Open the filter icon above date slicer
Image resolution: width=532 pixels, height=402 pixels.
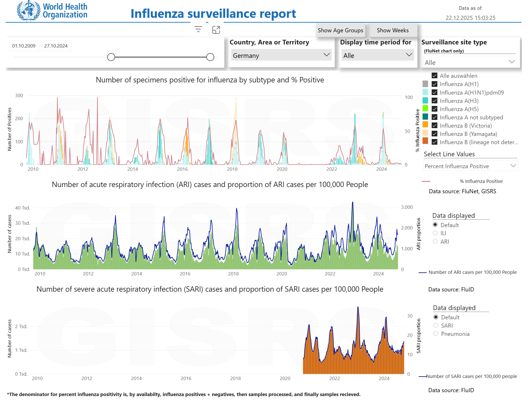coord(198,29)
